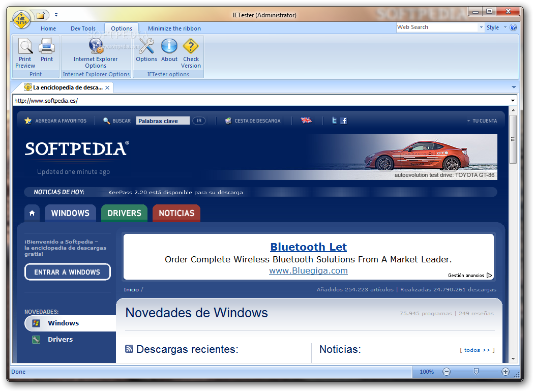The width and height of the screenshot is (534, 392).
Task: Click the ENTRAR A WINDOWS button
Action: [68, 272]
